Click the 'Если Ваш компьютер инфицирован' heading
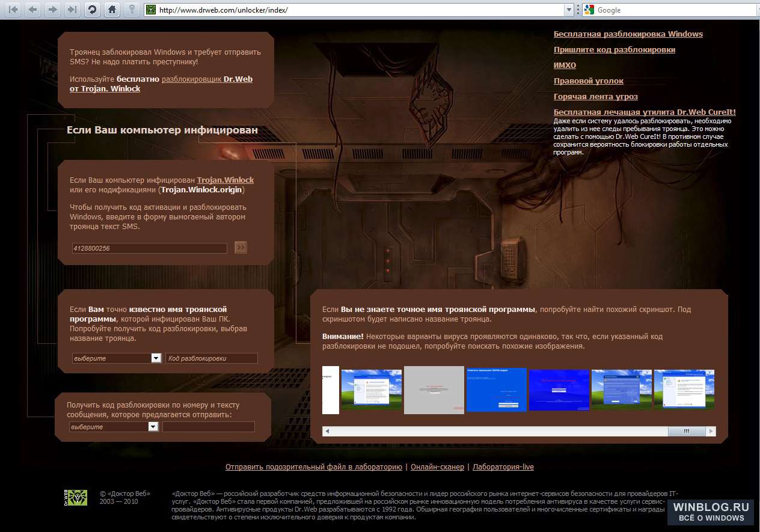The width and height of the screenshot is (760, 532). pos(162,130)
